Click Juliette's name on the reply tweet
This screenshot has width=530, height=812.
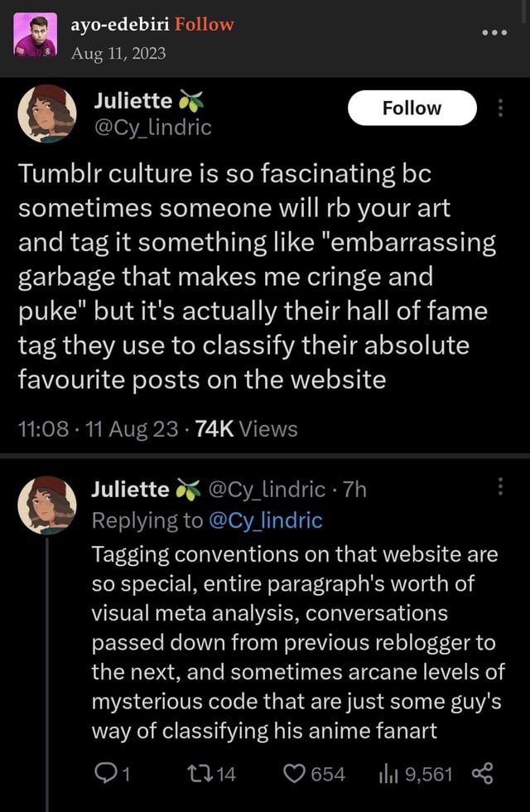[x=132, y=490]
